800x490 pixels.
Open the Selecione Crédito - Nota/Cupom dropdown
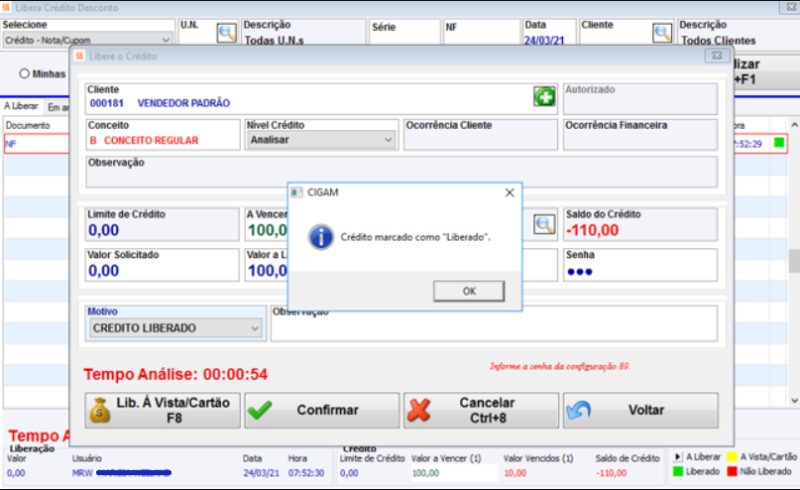pos(87,40)
